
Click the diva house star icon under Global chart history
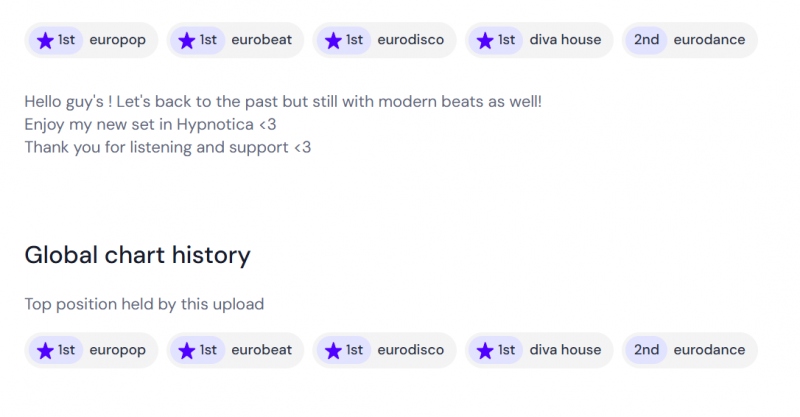tap(486, 350)
